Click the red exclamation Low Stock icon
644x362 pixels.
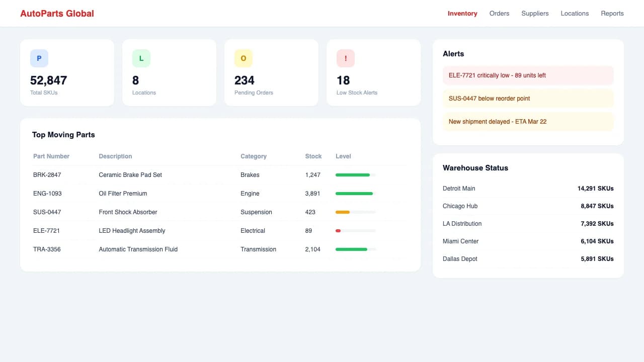click(x=346, y=58)
